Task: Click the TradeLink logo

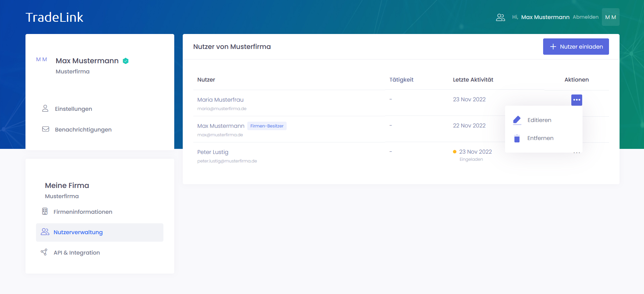Action: point(54,17)
